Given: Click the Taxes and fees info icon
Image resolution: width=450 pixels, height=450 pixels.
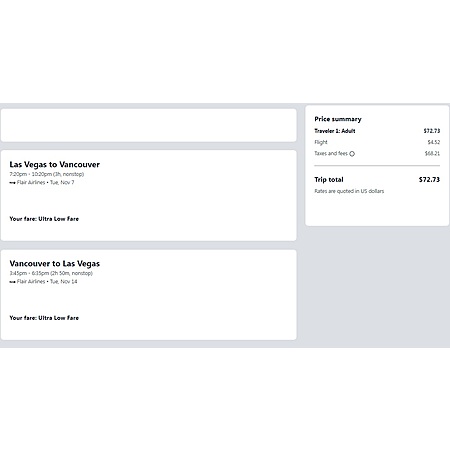Looking at the screenshot, I should point(352,154).
